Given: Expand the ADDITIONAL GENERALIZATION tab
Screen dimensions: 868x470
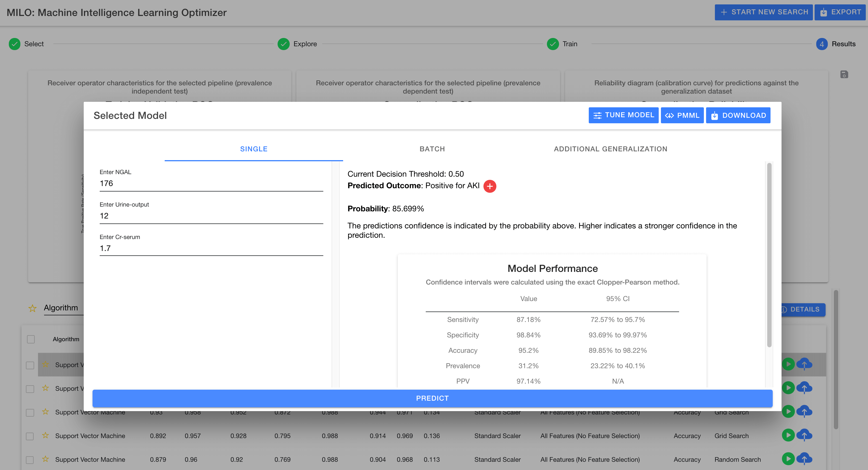Looking at the screenshot, I should pos(611,149).
